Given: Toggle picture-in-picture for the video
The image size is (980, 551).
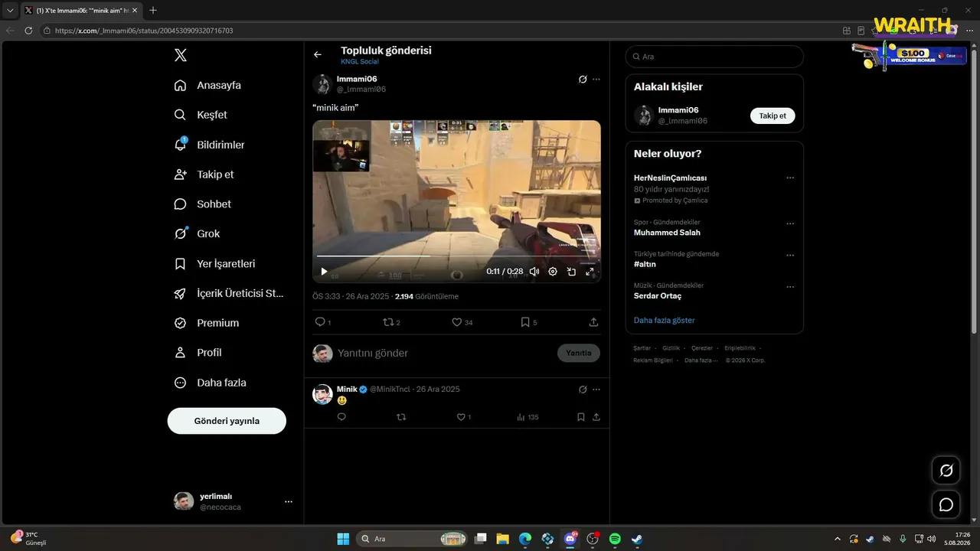Looking at the screenshot, I should coord(571,272).
